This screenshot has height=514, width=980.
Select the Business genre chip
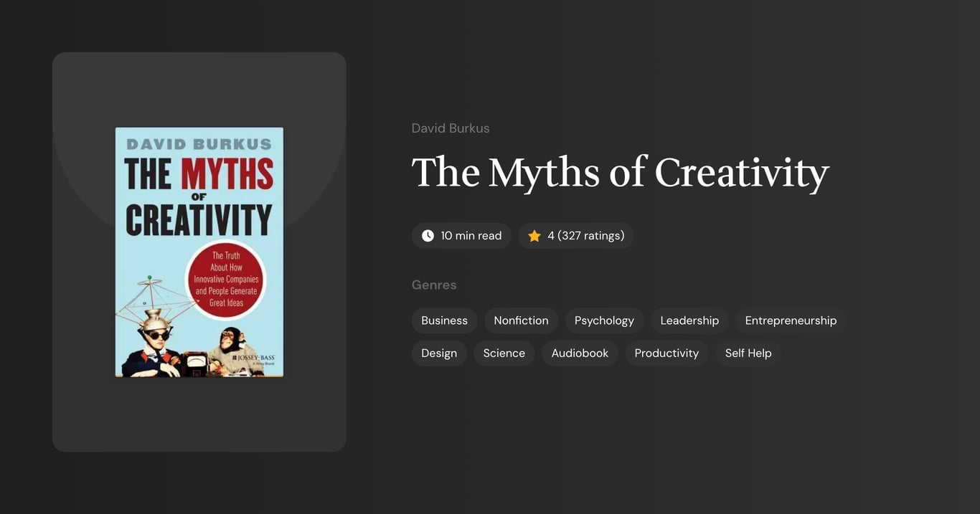[444, 320]
